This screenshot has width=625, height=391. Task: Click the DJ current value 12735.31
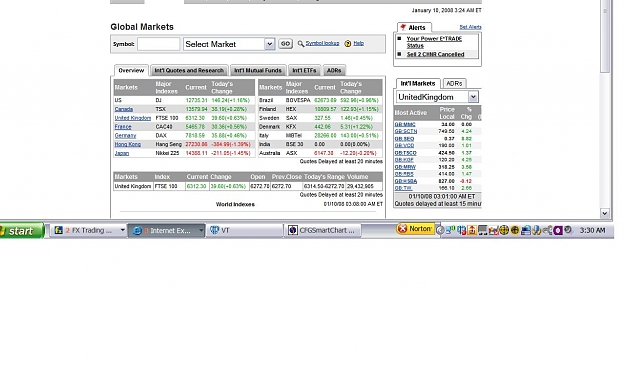[x=197, y=100]
